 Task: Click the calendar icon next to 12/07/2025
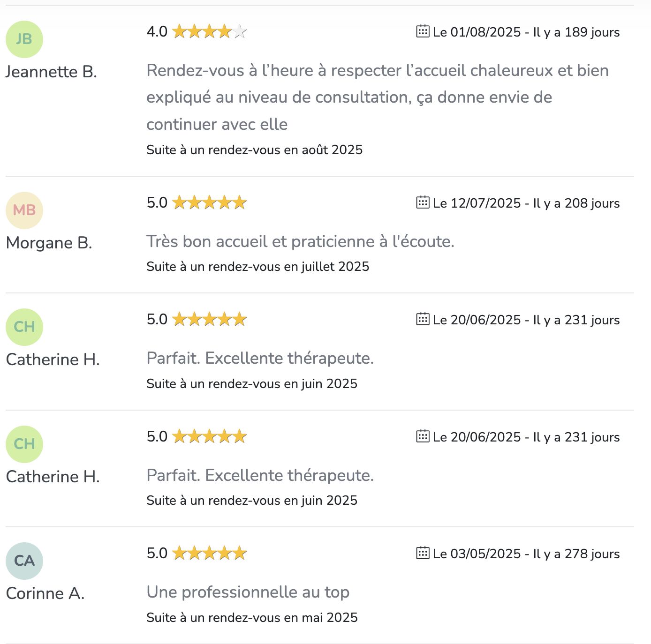[423, 202]
